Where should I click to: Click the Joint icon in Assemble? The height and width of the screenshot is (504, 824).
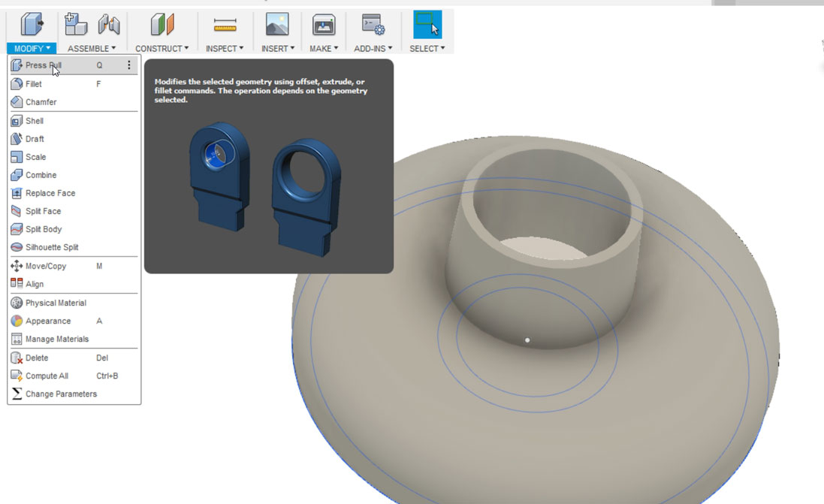[109, 24]
